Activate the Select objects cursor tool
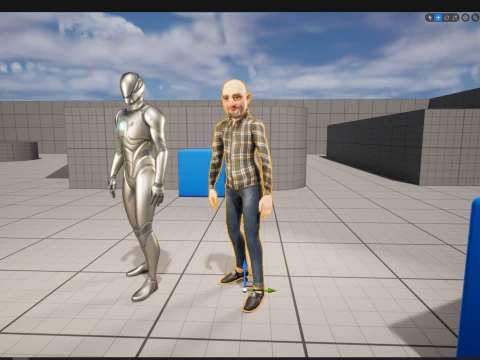480x360 pixels. coord(430,18)
